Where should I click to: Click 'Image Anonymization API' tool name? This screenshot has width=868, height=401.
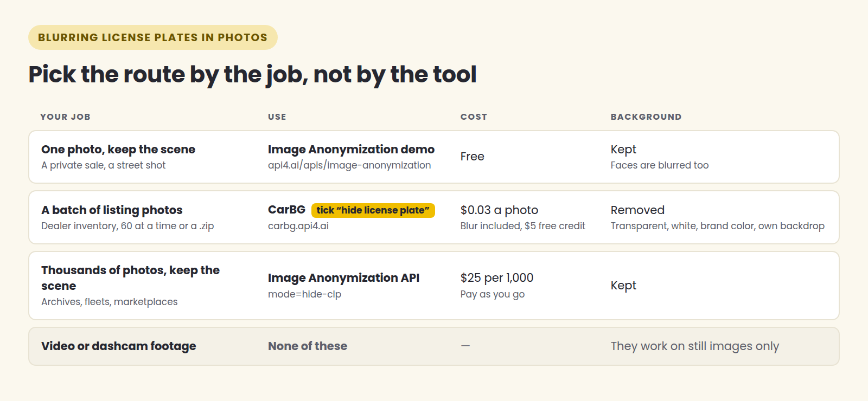[x=343, y=277]
